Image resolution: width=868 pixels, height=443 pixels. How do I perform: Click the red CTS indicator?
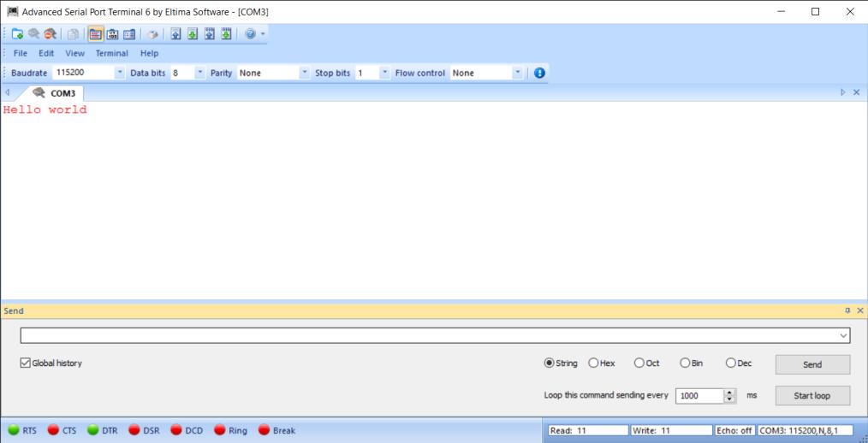tap(54, 429)
